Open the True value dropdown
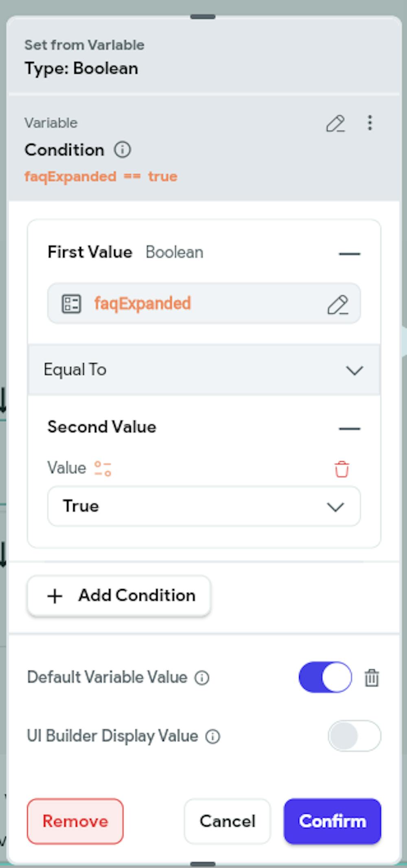Viewport: 407px width, 868px height. pos(204,506)
